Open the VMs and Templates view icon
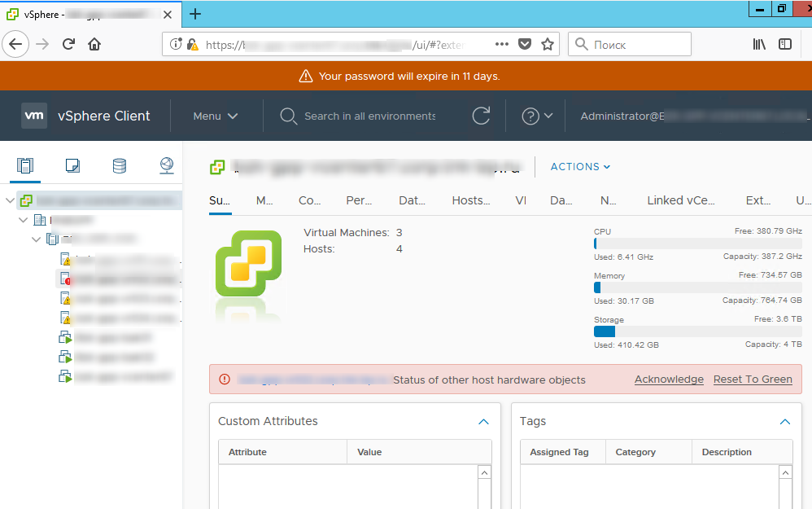This screenshot has height=509, width=812. [72, 166]
